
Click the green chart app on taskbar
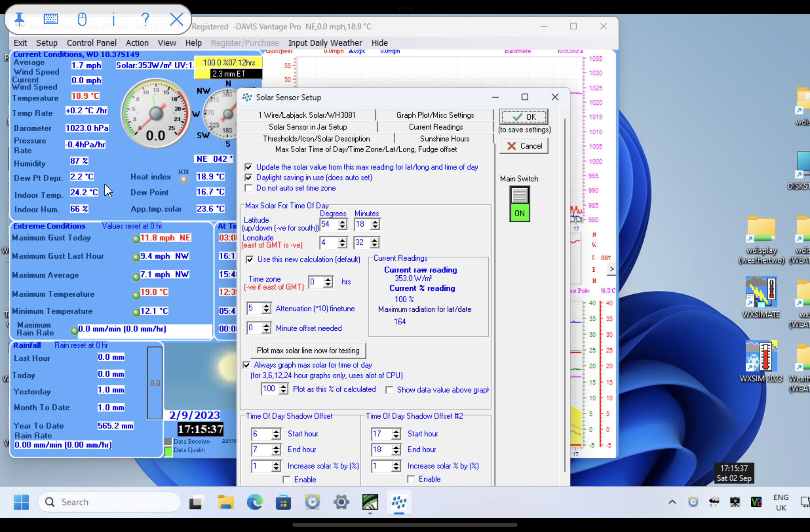pyautogui.click(x=370, y=502)
